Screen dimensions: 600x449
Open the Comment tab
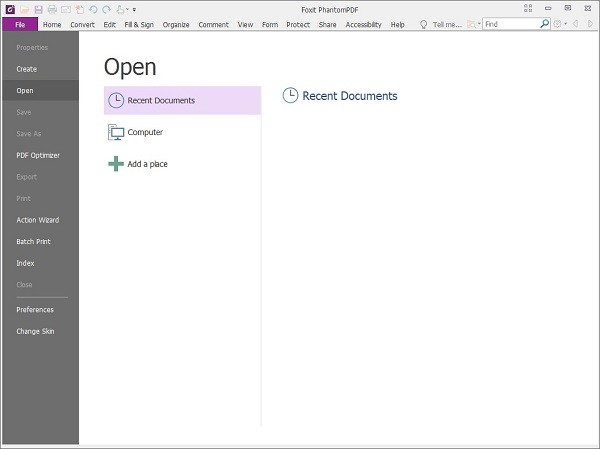tap(213, 24)
